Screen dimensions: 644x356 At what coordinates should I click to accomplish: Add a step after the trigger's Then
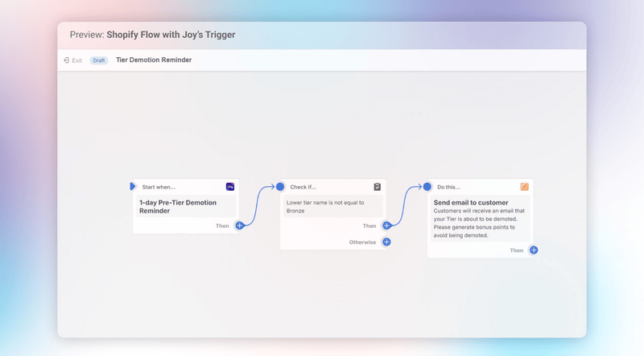pyautogui.click(x=239, y=226)
